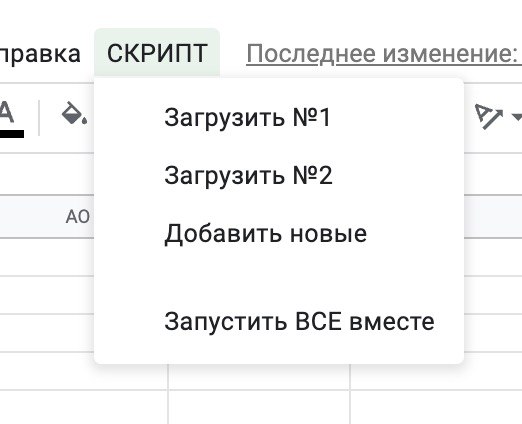Select the first cell under the AO header
This screenshot has height=424, width=522.
[x=47, y=257]
